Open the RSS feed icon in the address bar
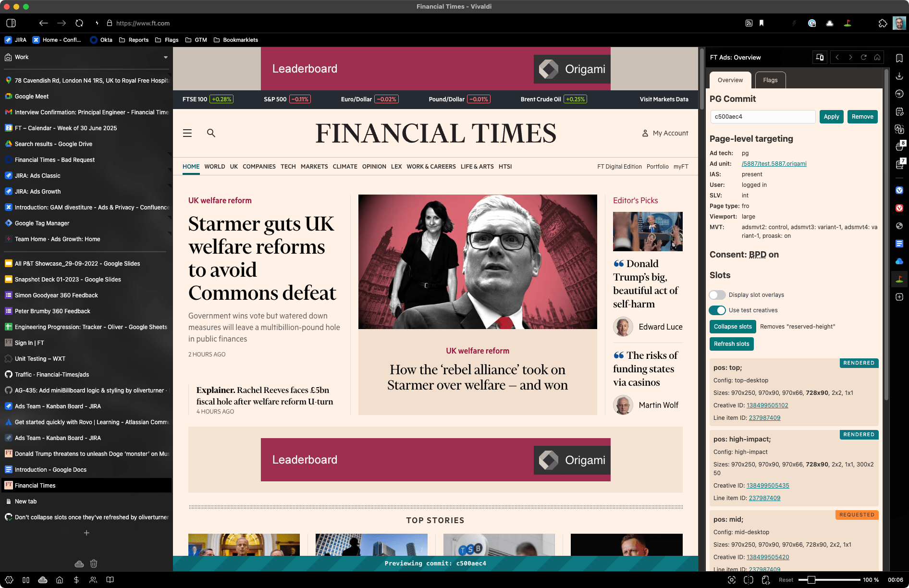Screen dimensions: 909x588 pos(749,23)
